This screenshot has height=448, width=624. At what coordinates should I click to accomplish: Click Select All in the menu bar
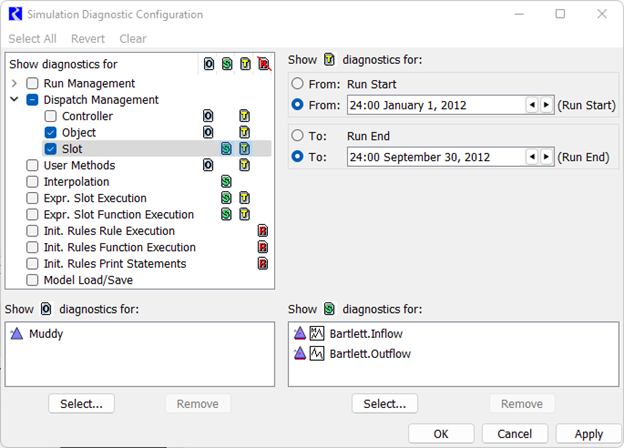32,39
